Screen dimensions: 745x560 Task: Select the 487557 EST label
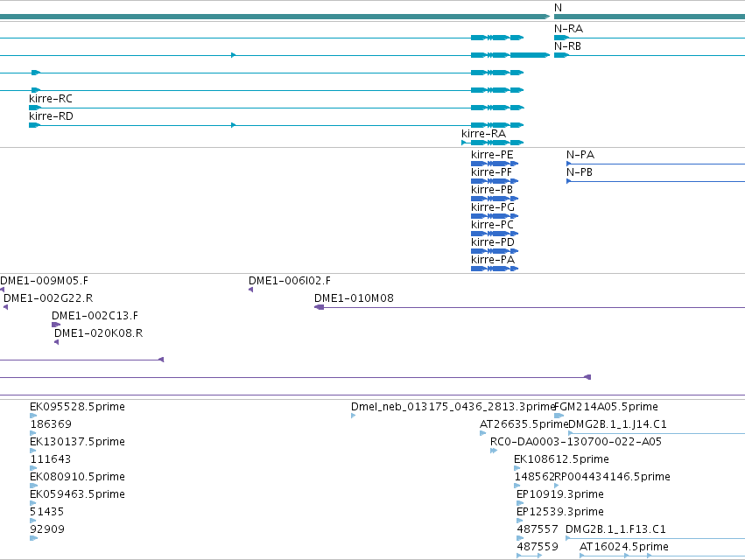coord(538,529)
